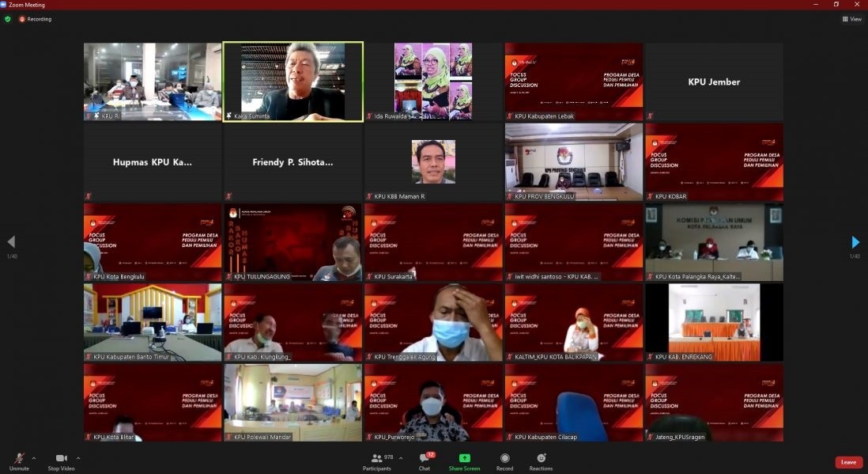868x474 pixels.
Task: Start recording with the Record button
Action: [x=504, y=460]
